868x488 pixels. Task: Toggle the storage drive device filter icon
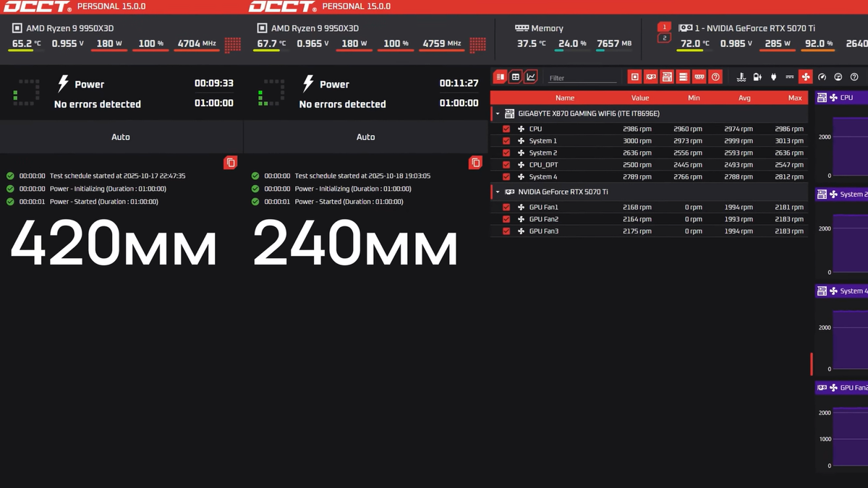[683, 77]
